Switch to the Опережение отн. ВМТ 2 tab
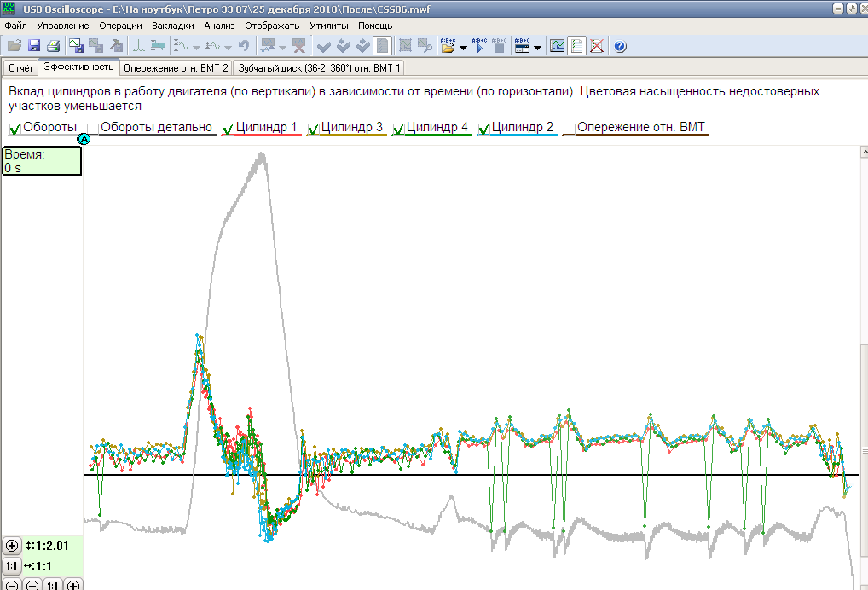 click(176, 67)
